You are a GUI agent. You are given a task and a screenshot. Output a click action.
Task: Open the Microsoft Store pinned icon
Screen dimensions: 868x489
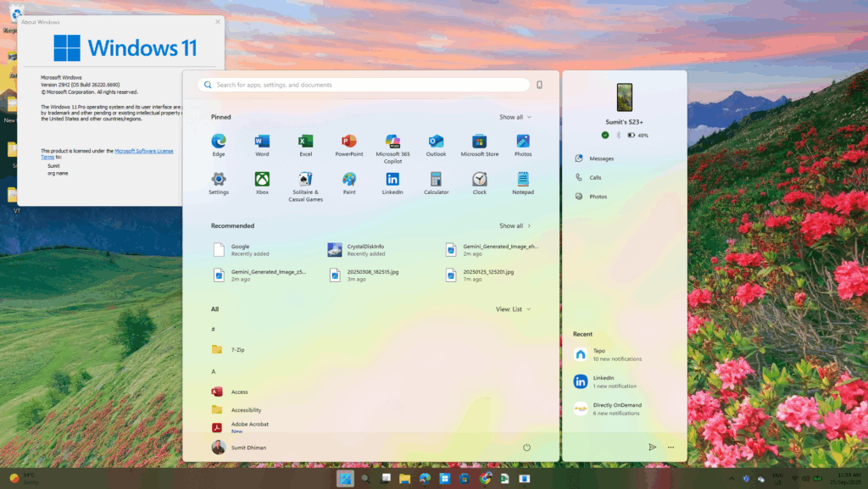click(479, 142)
